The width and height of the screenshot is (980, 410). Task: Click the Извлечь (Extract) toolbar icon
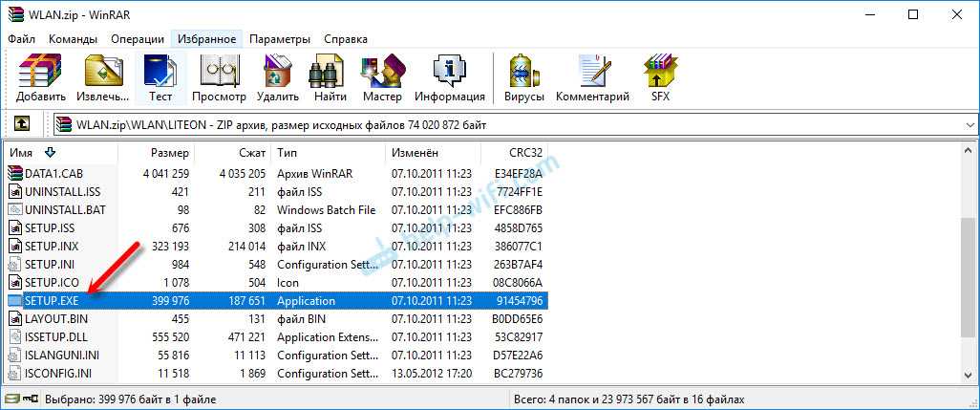[x=103, y=78]
